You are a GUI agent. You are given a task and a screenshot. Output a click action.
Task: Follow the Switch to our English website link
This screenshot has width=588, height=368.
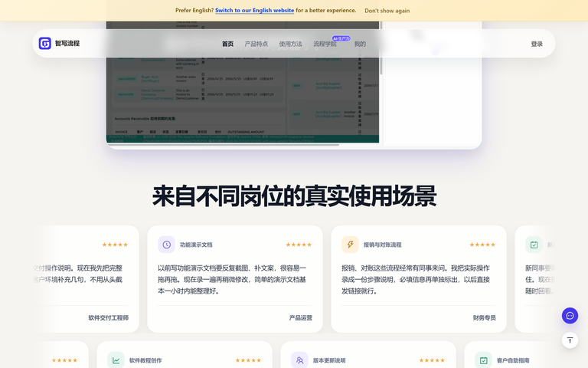pos(255,11)
